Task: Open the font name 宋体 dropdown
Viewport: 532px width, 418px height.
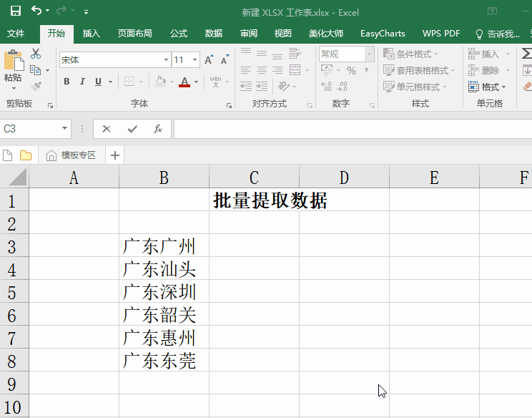Action: click(166, 60)
